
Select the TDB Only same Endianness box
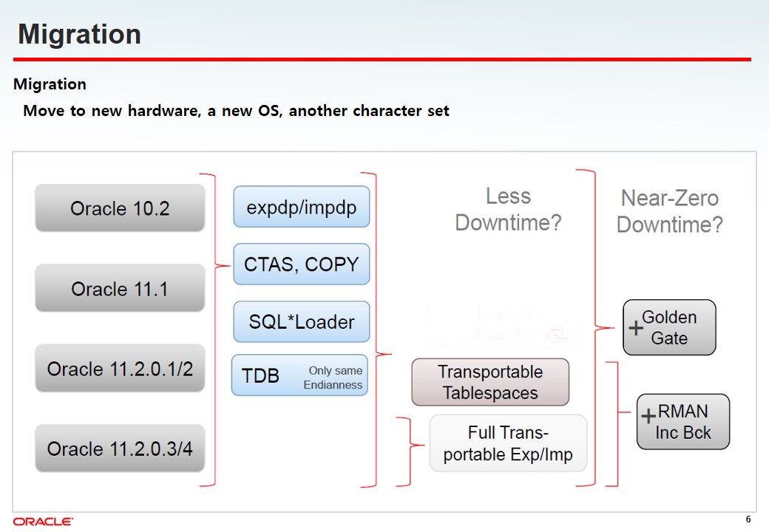(299, 375)
